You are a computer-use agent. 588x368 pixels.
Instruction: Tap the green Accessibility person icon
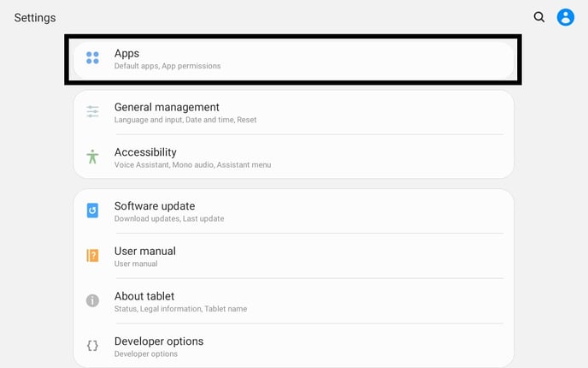[93, 157]
